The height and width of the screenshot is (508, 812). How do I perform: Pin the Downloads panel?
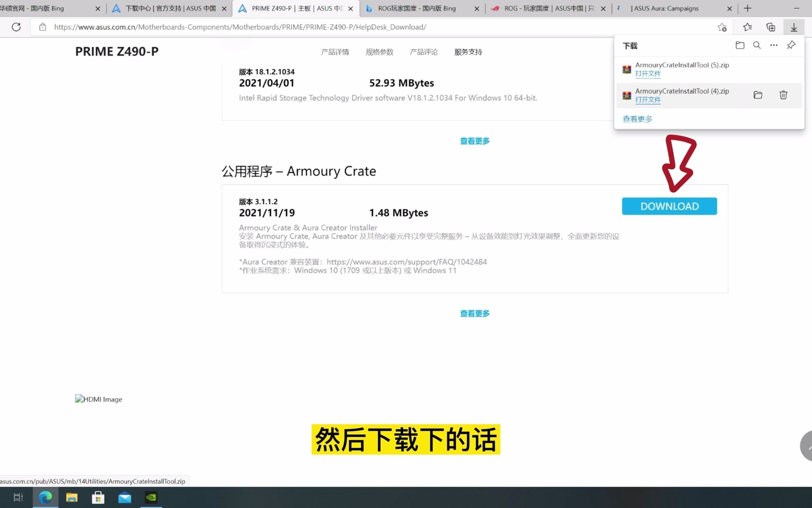[791, 45]
